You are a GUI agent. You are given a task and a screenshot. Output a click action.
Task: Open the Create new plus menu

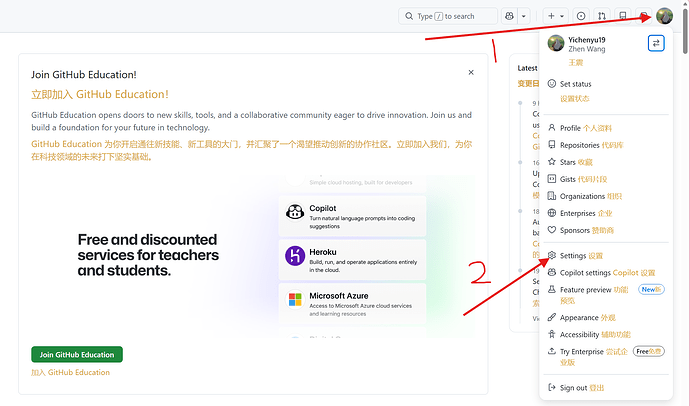pos(555,16)
